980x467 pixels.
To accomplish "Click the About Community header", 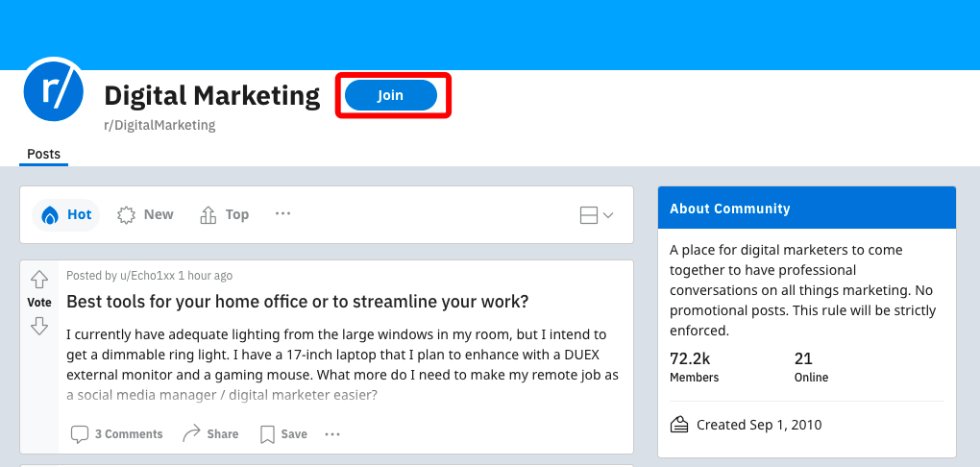I will pyautogui.click(x=730, y=209).
